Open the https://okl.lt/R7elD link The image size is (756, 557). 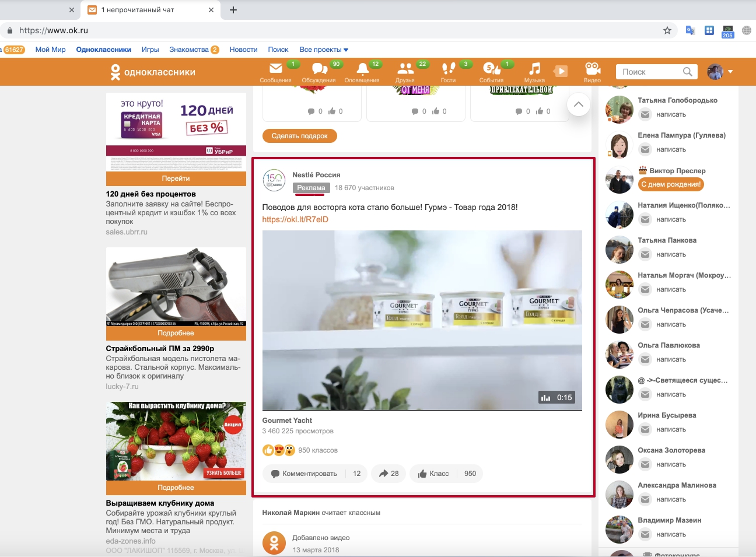pos(295,219)
